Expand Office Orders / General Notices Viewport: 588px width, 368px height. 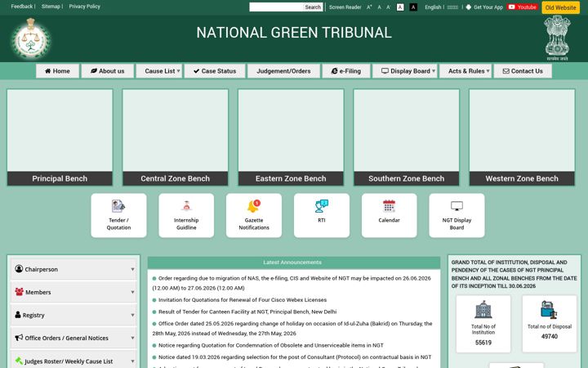click(x=73, y=338)
